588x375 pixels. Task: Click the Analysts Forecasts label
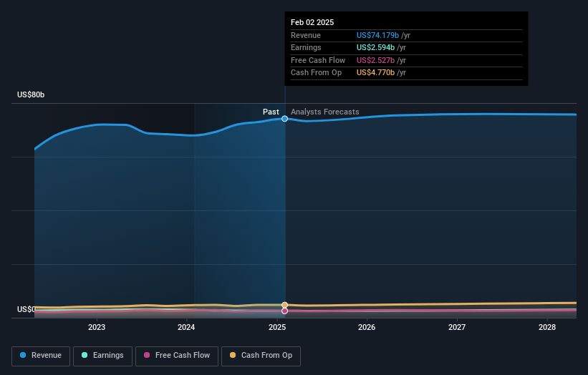coord(324,112)
